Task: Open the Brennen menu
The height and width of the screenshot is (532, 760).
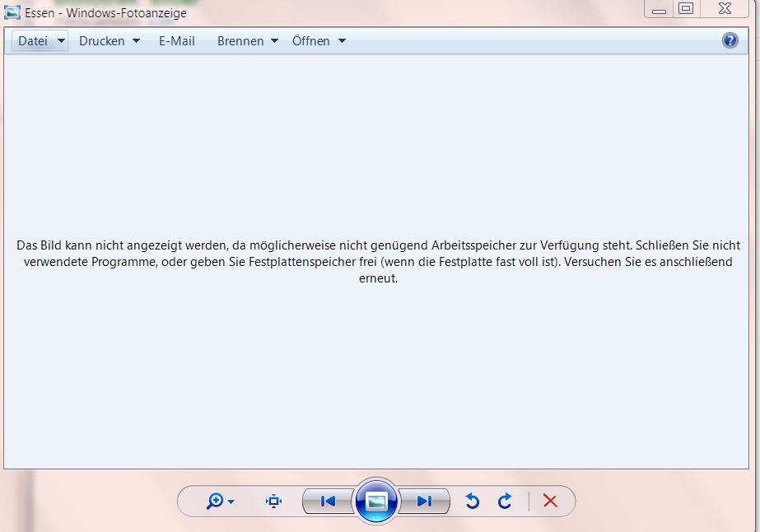Action: [x=240, y=41]
